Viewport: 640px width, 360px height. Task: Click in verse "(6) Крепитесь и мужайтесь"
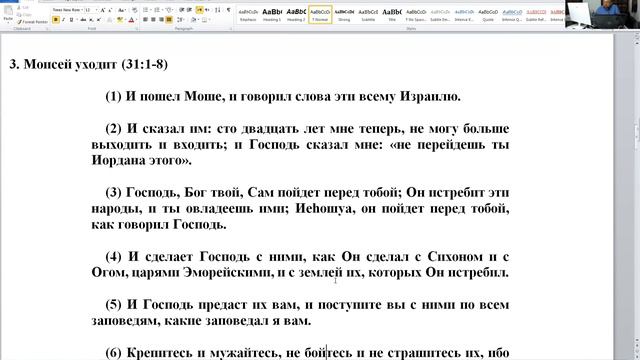coord(307,352)
